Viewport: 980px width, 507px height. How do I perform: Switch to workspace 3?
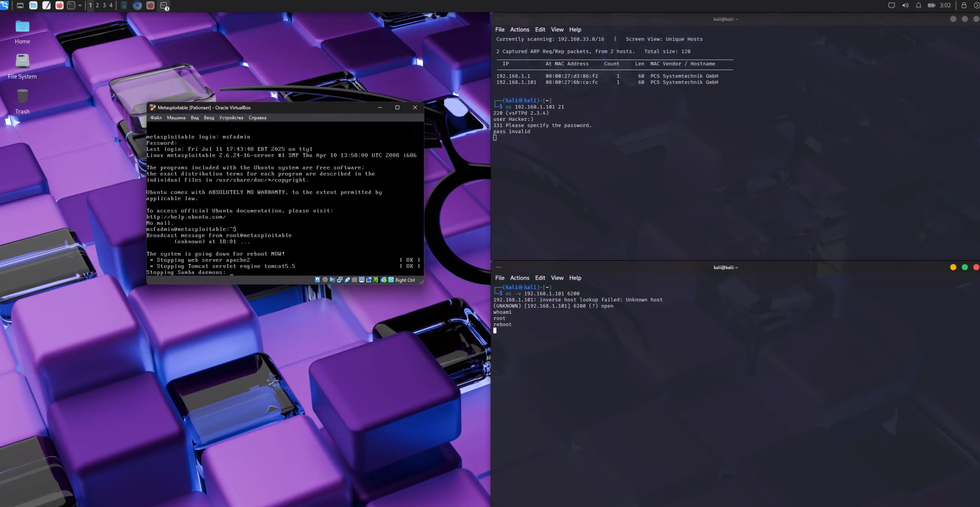click(104, 5)
